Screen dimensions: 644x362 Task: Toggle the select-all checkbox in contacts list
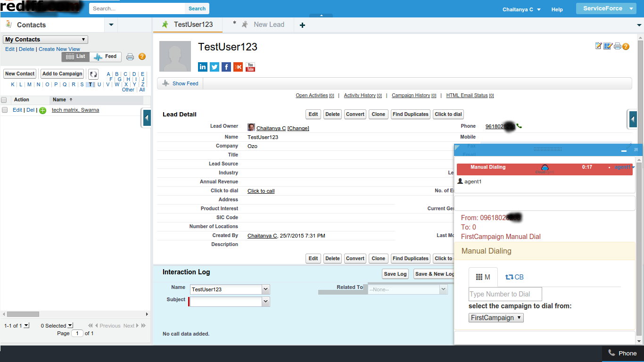pyautogui.click(x=4, y=99)
